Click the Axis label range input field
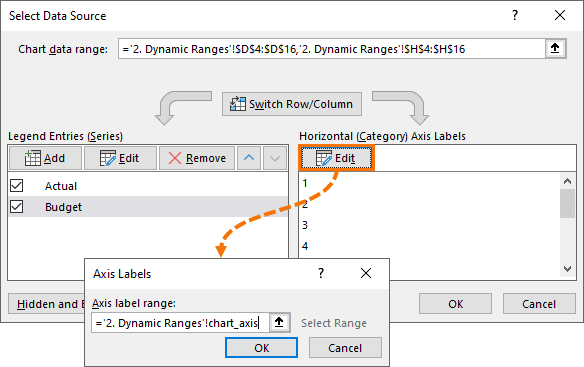The image size is (584, 367). coord(180,323)
